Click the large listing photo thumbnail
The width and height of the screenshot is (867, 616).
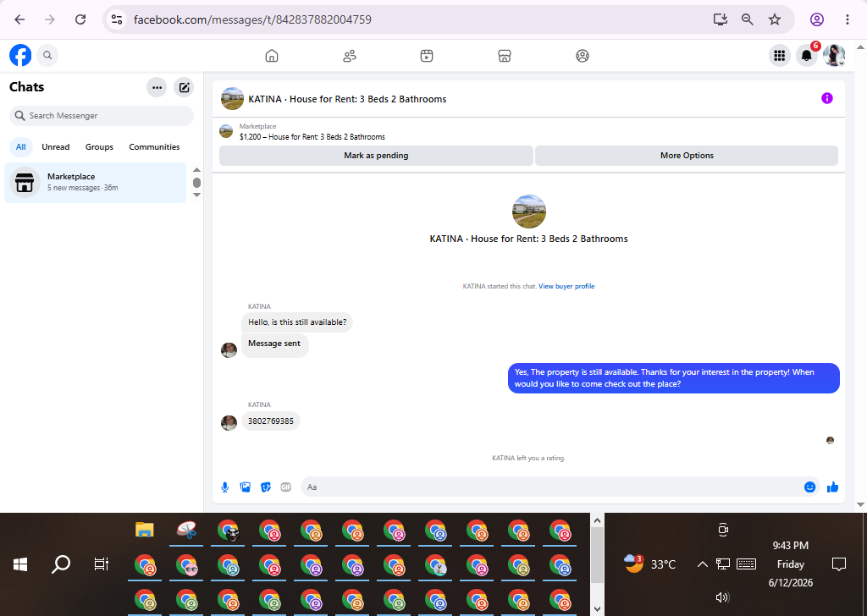(529, 212)
